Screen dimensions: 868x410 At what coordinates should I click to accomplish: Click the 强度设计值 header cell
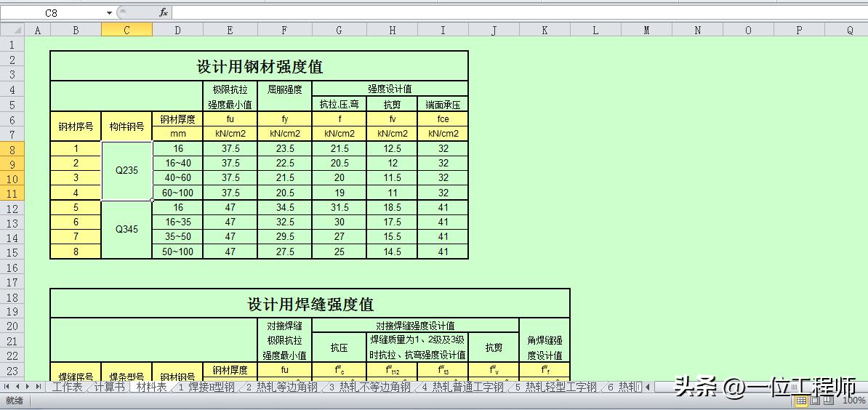390,89
